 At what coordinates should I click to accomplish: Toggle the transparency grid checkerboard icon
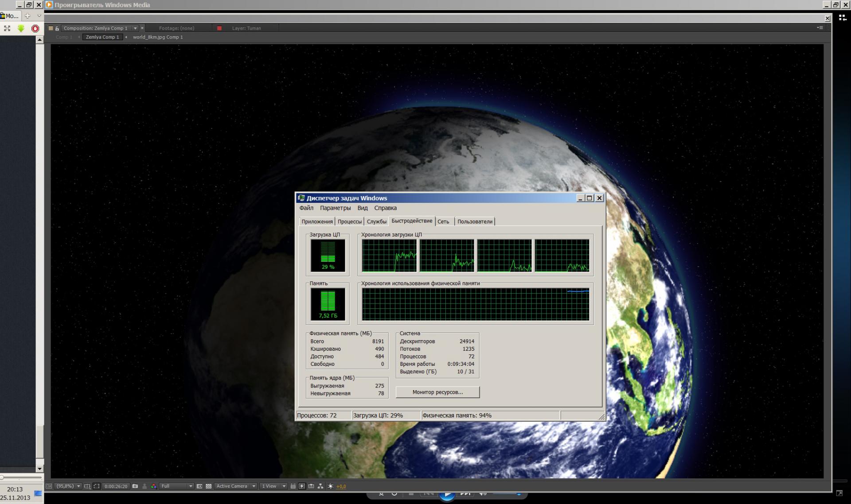coord(209,486)
